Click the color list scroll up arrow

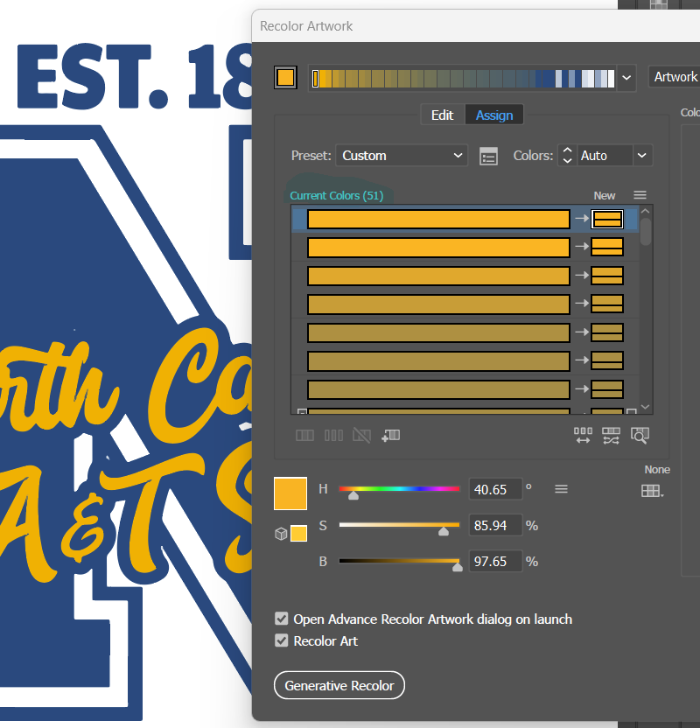click(x=645, y=211)
